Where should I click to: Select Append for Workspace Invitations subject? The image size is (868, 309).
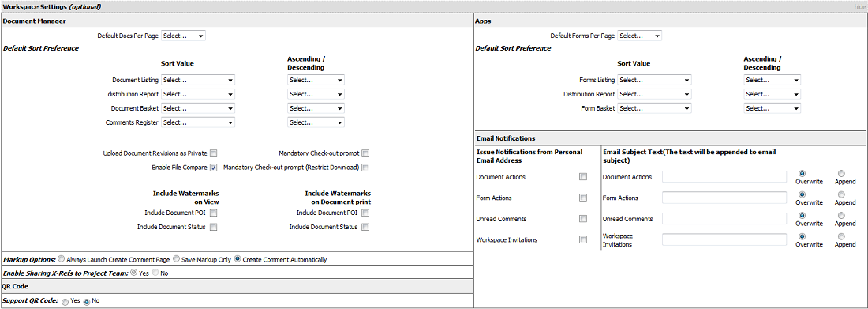click(x=841, y=236)
